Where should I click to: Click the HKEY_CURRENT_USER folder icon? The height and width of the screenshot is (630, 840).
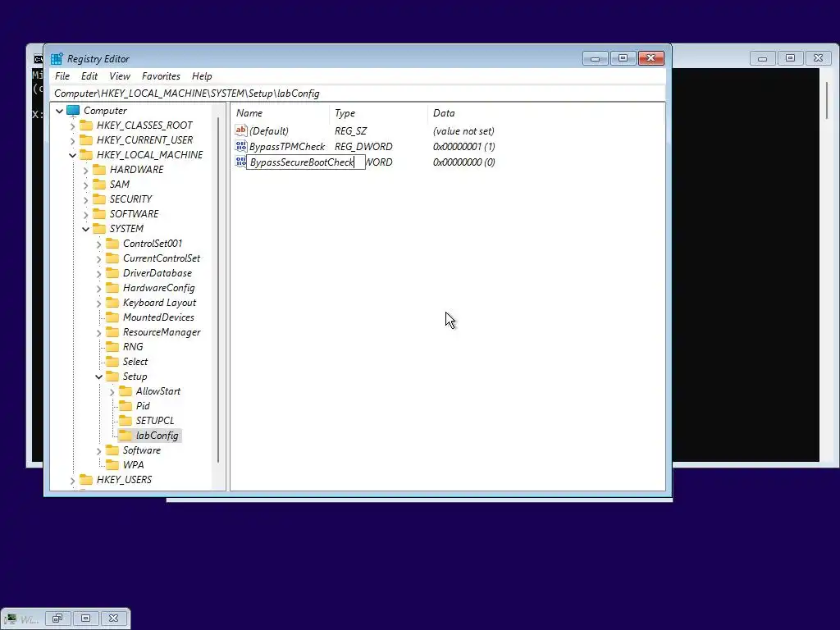click(86, 140)
